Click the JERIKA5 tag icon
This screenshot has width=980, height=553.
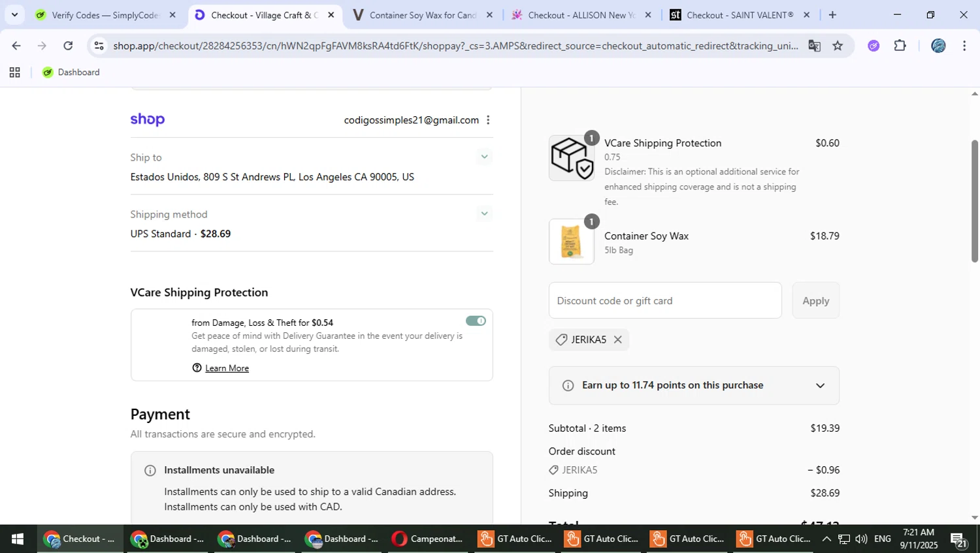(561, 340)
